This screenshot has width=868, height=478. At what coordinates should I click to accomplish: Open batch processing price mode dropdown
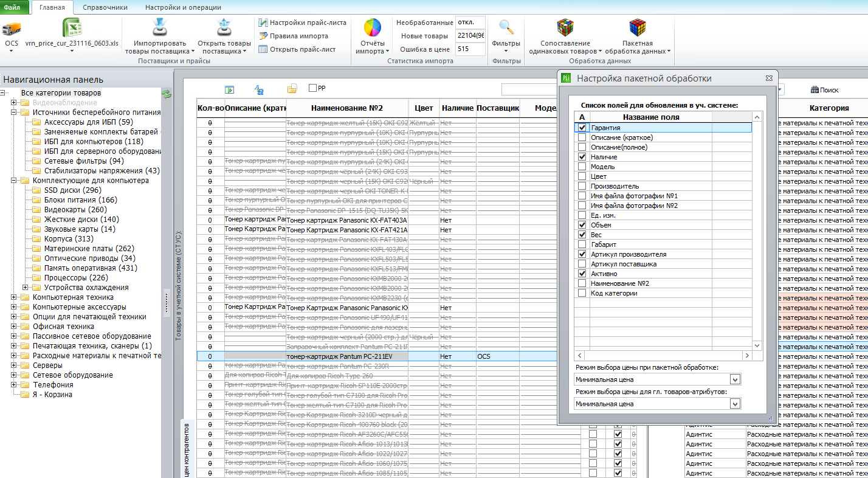(x=735, y=379)
